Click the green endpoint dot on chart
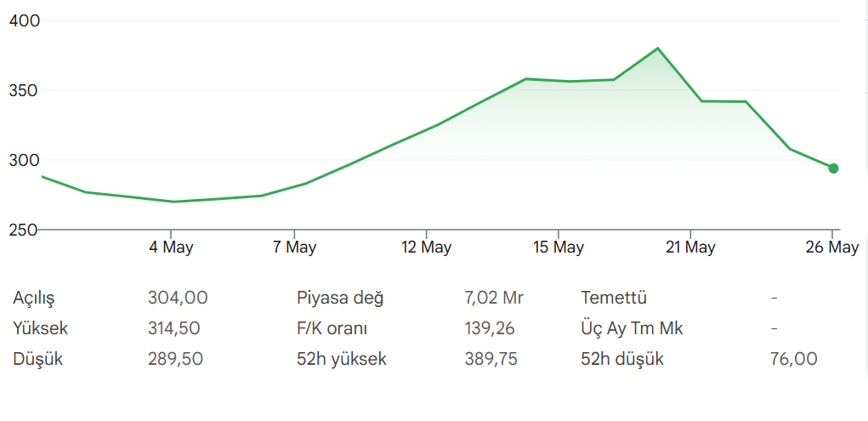The image size is (868, 421). click(833, 168)
